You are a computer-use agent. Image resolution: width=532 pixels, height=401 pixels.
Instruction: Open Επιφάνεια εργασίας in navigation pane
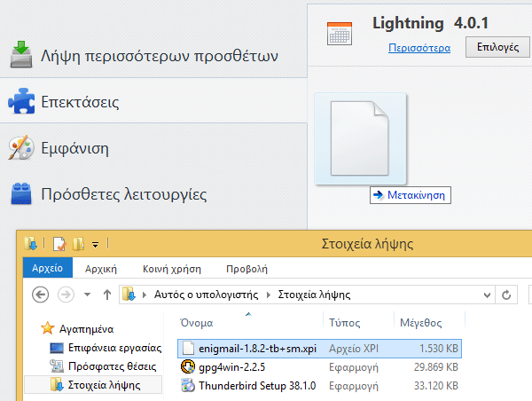tap(114, 348)
